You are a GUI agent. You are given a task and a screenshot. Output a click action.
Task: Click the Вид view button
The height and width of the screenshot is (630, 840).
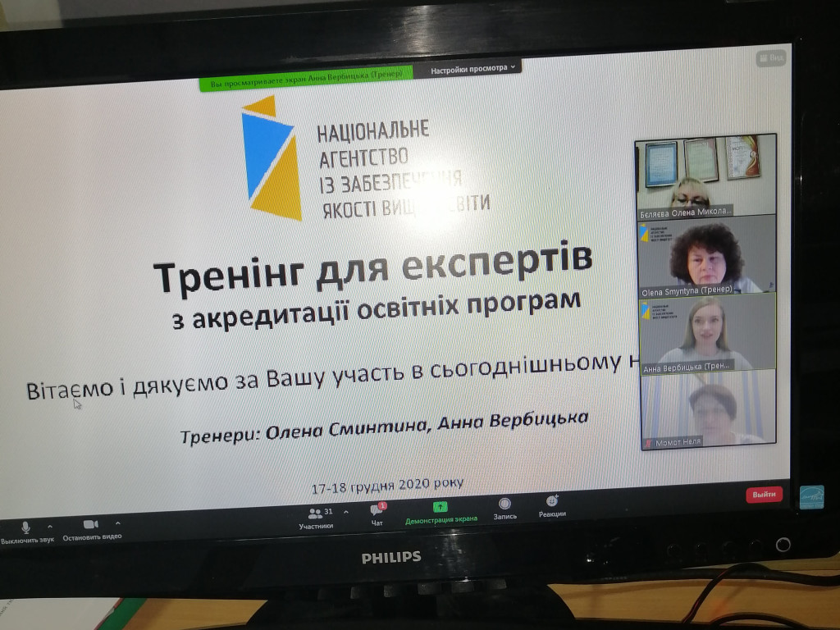pos(771,57)
